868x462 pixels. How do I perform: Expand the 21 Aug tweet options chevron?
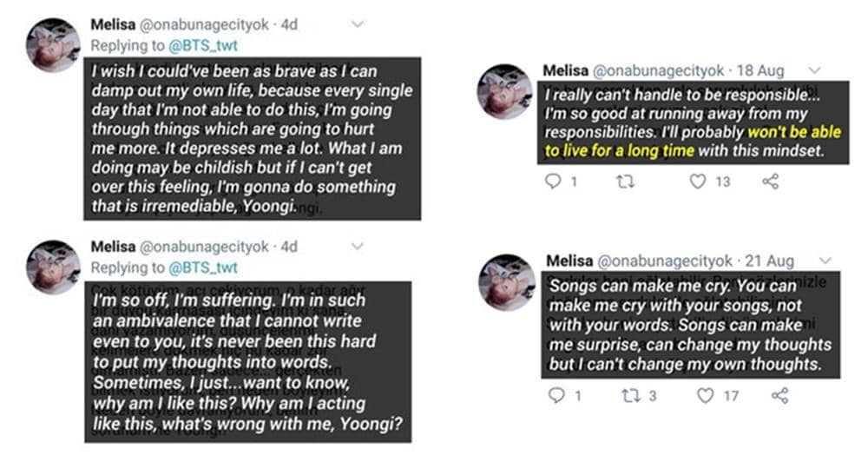[x=825, y=261]
